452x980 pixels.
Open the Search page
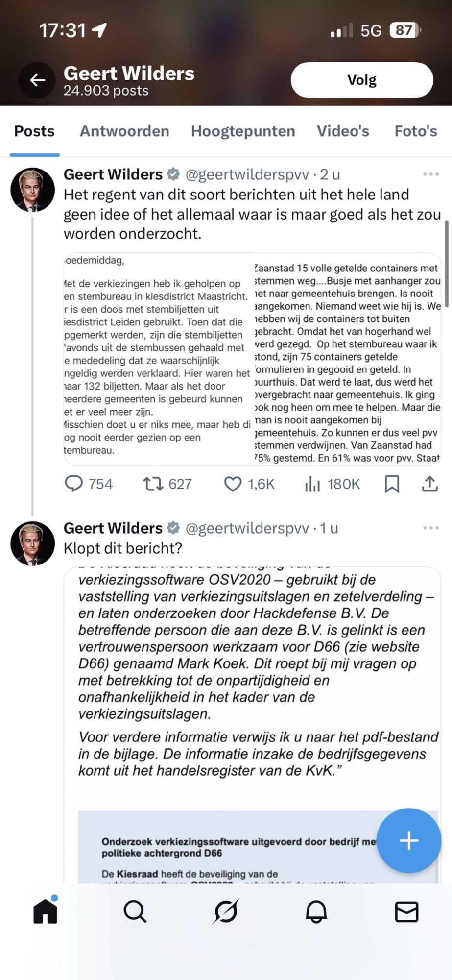click(x=135, y=912)
